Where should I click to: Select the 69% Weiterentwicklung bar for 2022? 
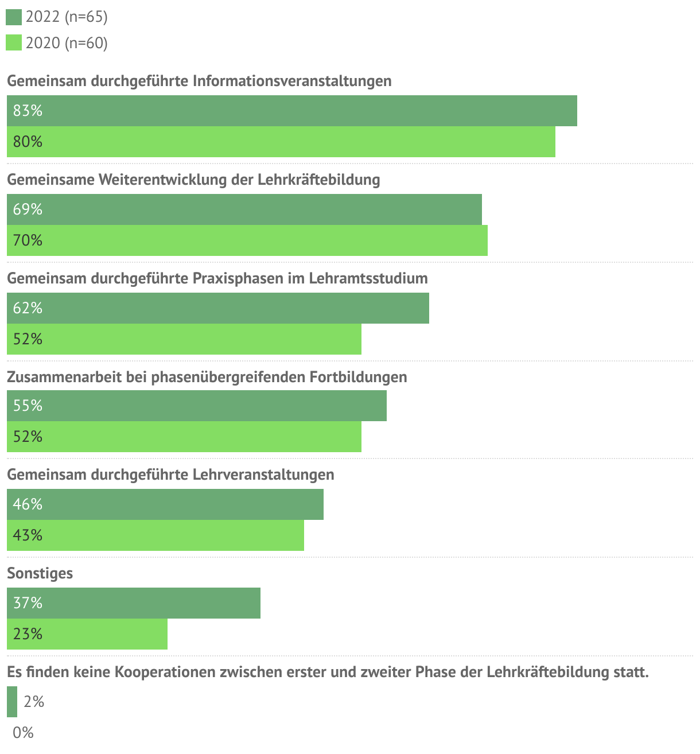[x=244, y=209]
